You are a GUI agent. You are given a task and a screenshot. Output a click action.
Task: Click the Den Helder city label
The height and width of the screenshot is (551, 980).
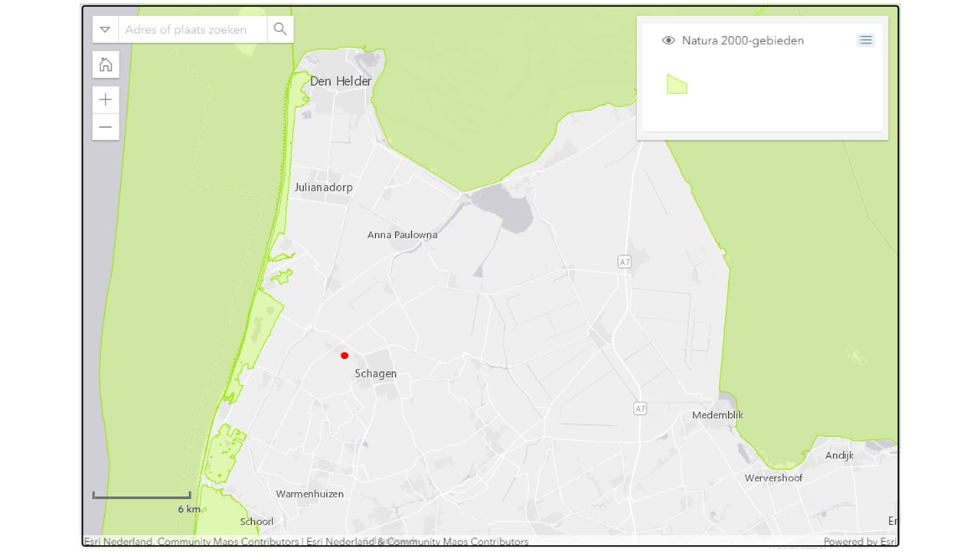(x=341, y=81)
